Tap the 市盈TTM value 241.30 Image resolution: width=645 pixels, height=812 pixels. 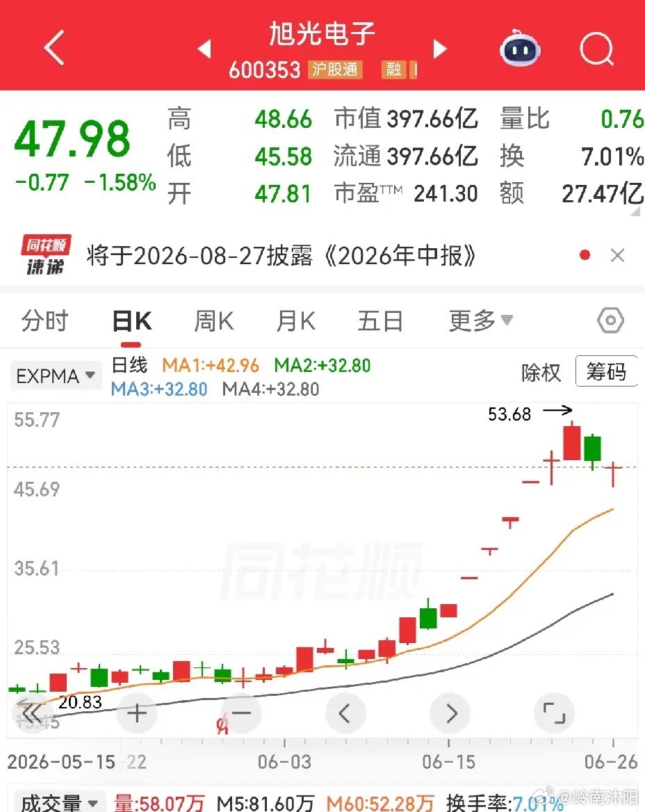click(446, 194)
